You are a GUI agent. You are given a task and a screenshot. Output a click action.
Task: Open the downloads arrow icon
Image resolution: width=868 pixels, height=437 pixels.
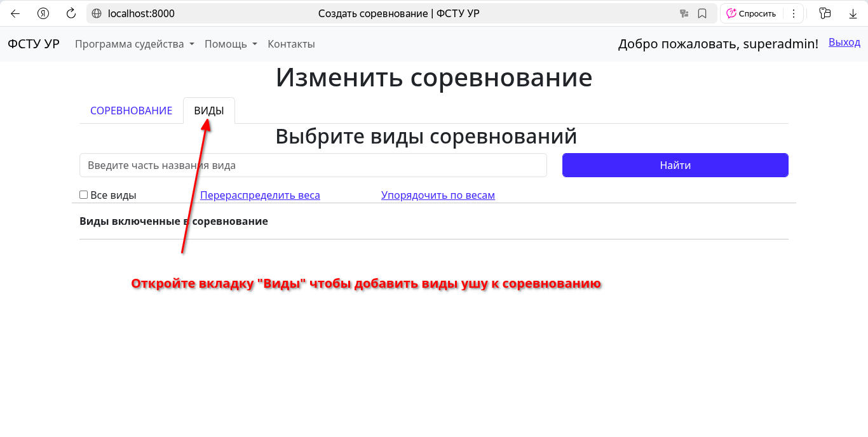coord(853,13)
